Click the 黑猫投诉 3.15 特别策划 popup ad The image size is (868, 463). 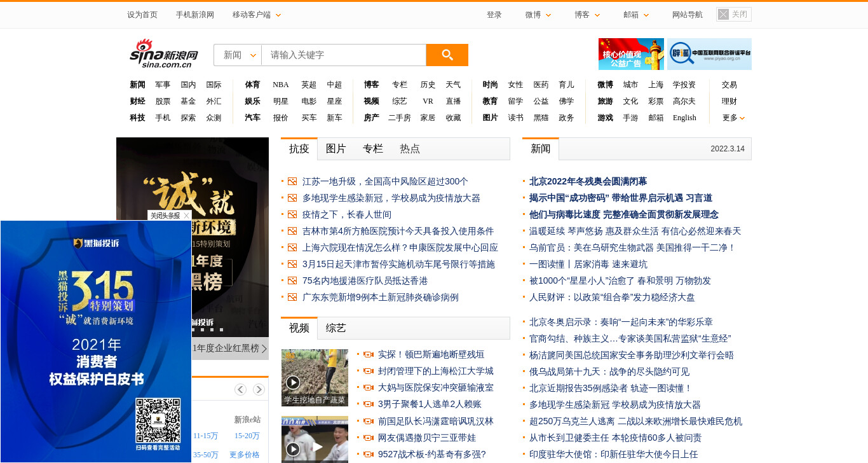96,342
